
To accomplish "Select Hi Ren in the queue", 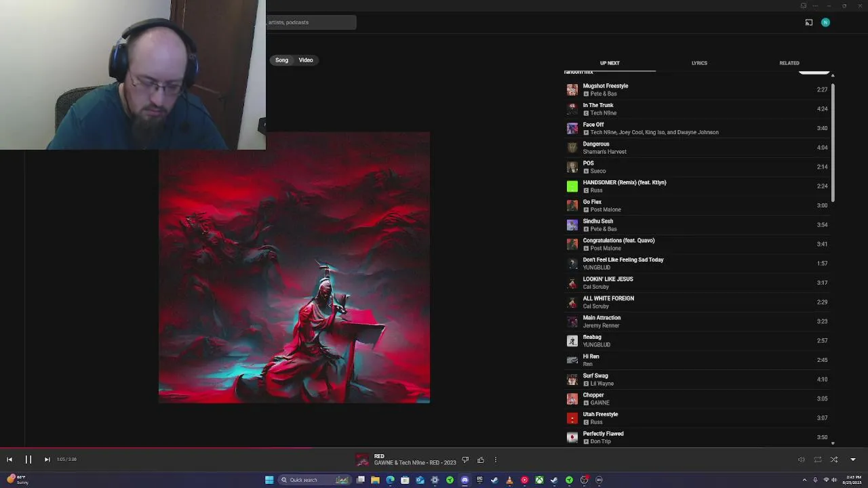I will 697,360.
